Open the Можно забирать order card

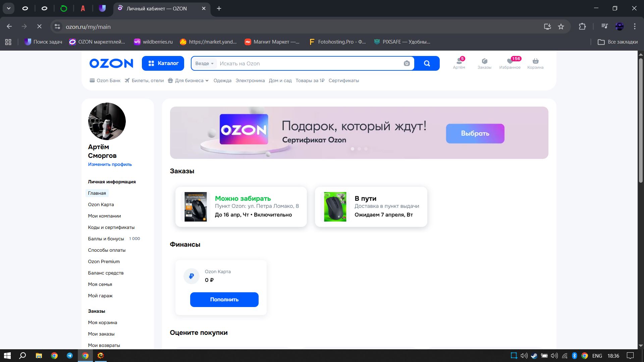[x=241, y=206]
